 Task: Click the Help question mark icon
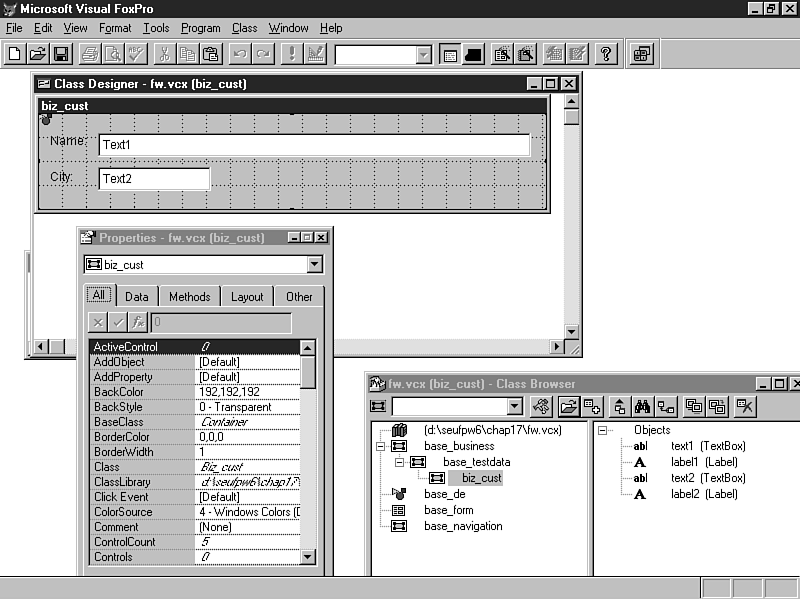tap(606, 54)
